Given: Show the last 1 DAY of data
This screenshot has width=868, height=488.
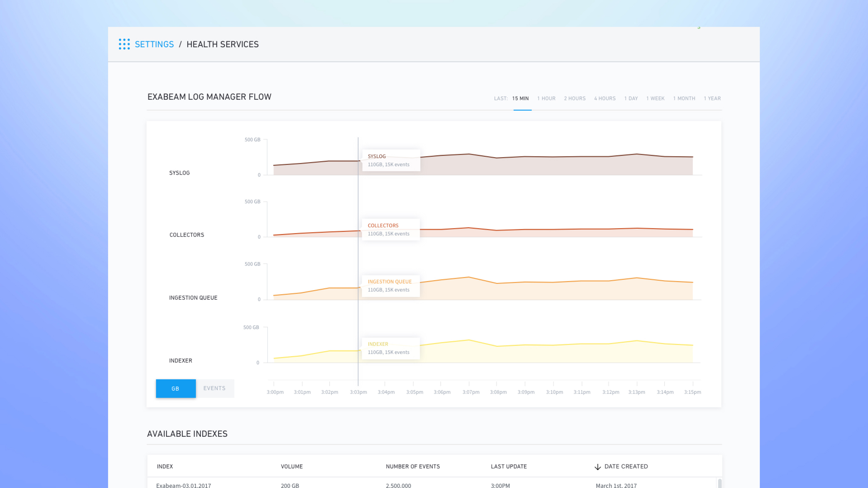Looking at the screenshot, I should click(x=631, y=98).
